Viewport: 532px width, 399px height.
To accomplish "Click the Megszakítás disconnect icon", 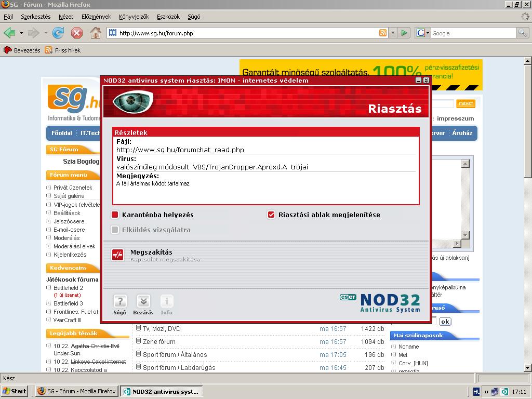I will tap(117, 255).
